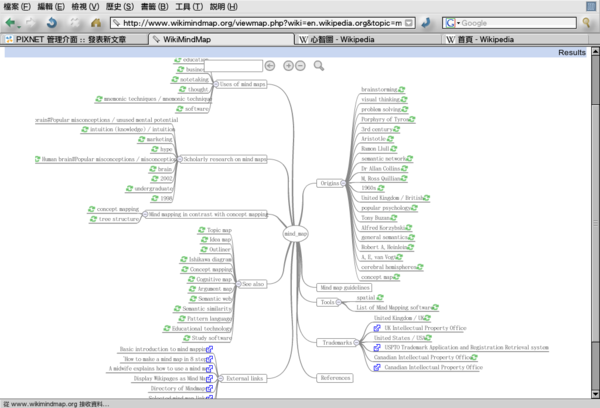Click the blue external link icon for UK Intellectual Property Office
This screenshot has width=600, height=408.
(377, 328)
